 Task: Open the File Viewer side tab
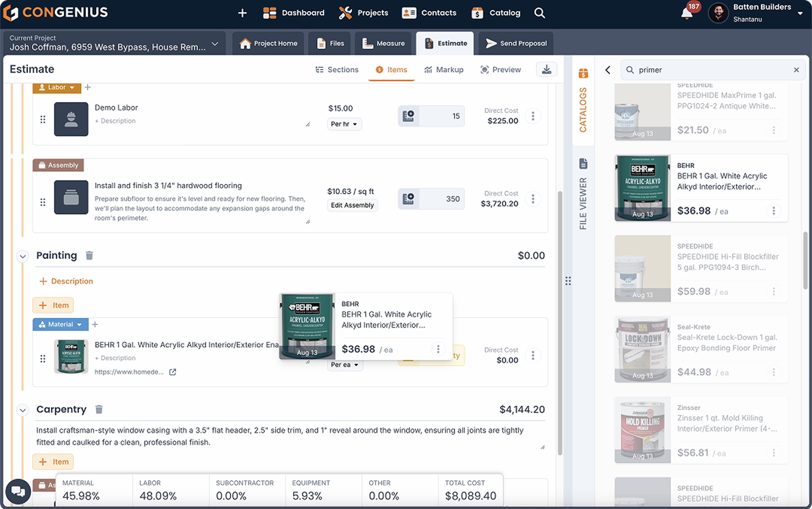(x=583, y=195)
